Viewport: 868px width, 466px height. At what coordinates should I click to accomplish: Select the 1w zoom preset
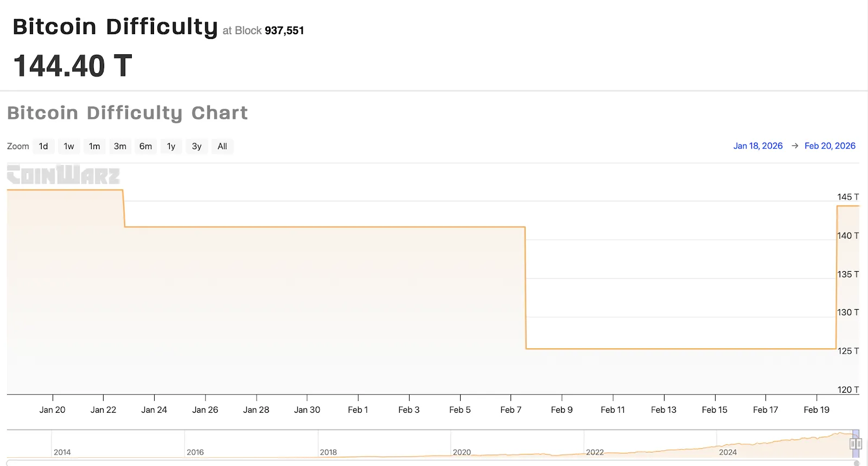(68, 146)
